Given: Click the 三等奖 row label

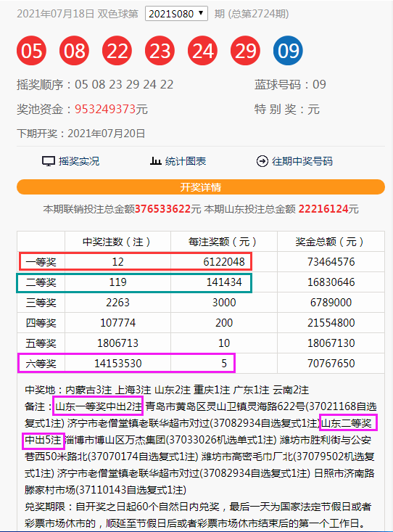Looking at the screenshot, I should tap(41, 303).
